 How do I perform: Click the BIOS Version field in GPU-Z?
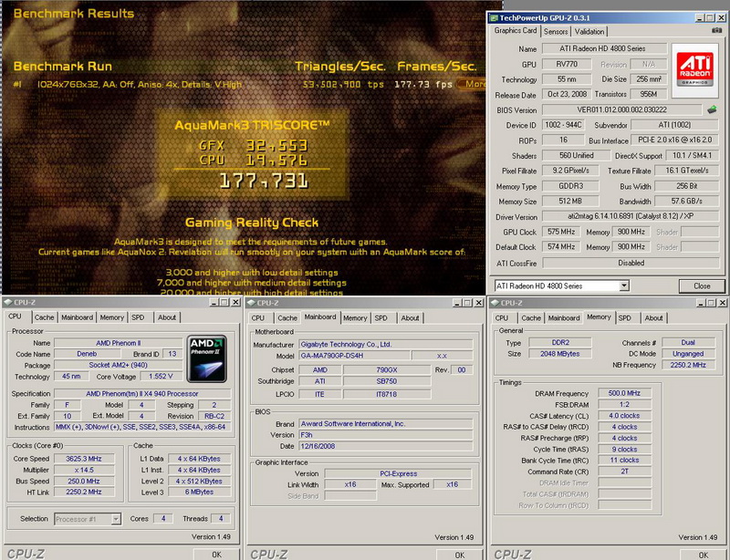coord(622,109)
